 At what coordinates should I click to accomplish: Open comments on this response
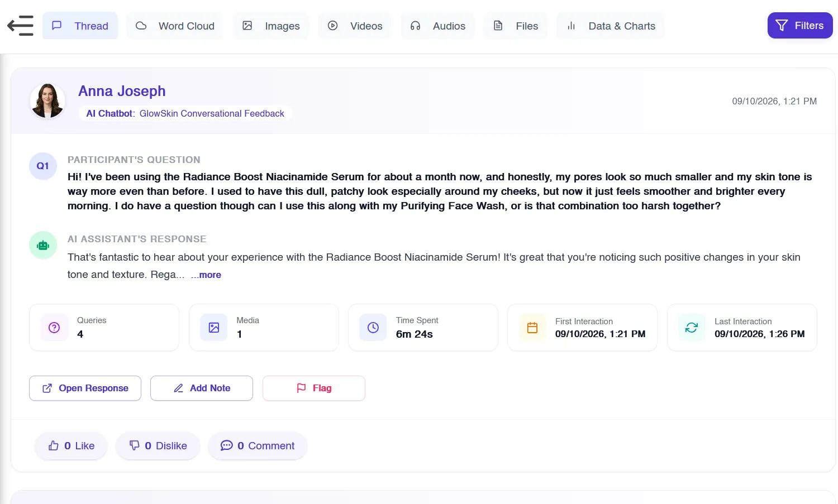(x=258, y=445)
